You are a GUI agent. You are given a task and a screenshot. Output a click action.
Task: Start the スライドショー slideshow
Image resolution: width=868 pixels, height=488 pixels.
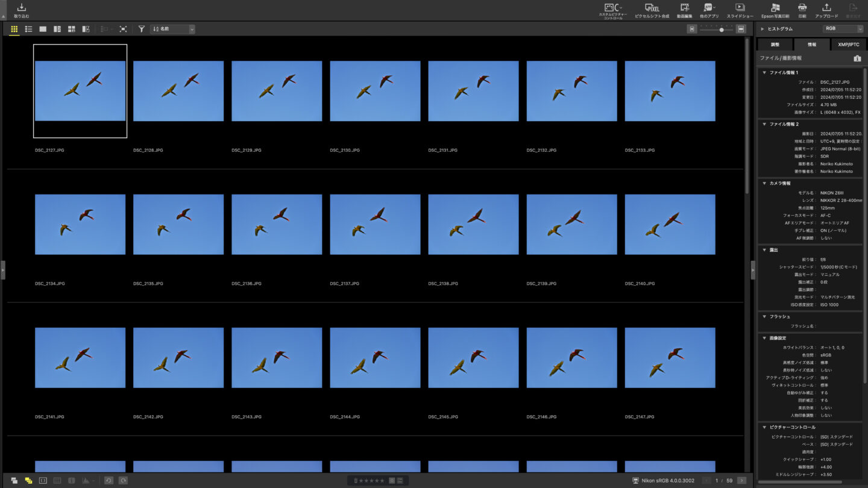740,10
